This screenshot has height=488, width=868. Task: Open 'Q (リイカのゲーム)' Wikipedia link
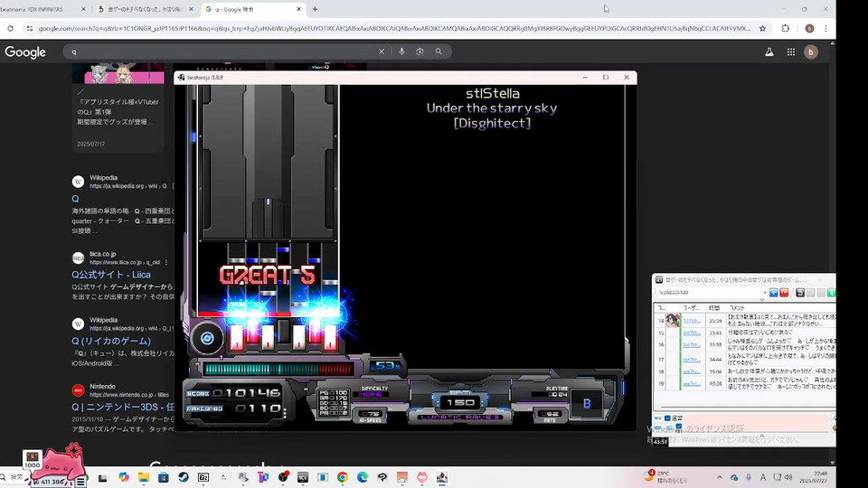pyautogui.click(x=110, y=341)
